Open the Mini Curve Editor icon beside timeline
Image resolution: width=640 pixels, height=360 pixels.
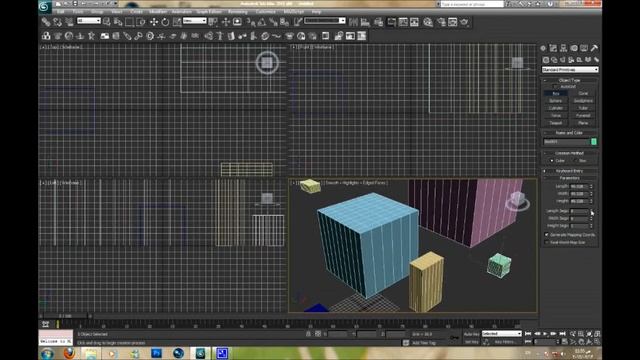[45, 324]
